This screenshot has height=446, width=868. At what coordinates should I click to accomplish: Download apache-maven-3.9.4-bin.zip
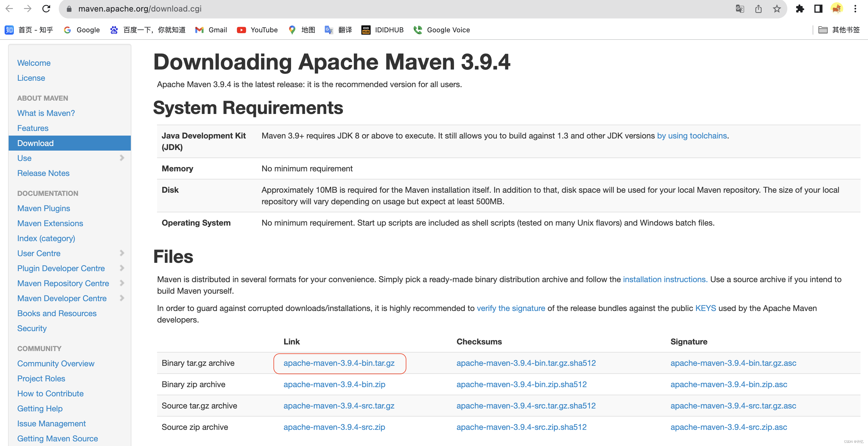334,384
